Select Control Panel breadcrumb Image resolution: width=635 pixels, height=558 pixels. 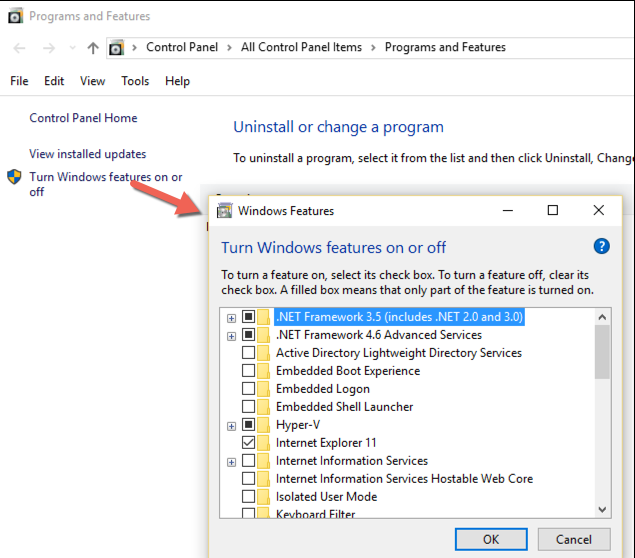click(182, 47)
